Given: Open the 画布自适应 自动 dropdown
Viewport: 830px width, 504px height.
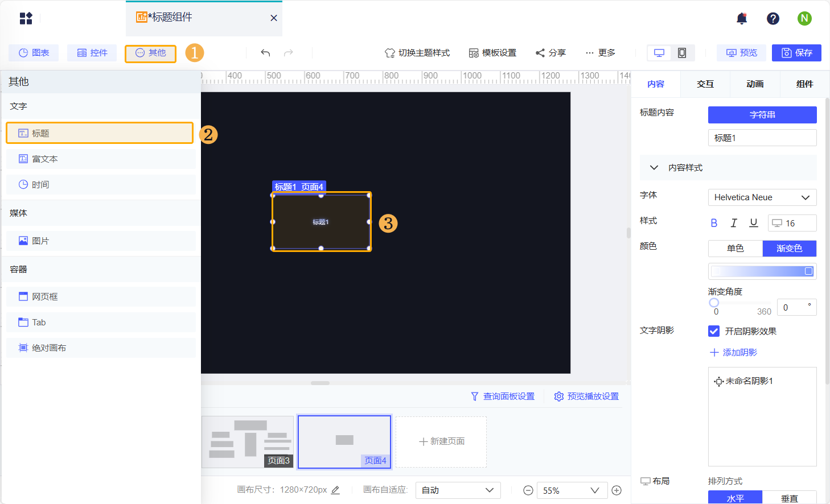Looking at the screenshot, I should (458, 490).
